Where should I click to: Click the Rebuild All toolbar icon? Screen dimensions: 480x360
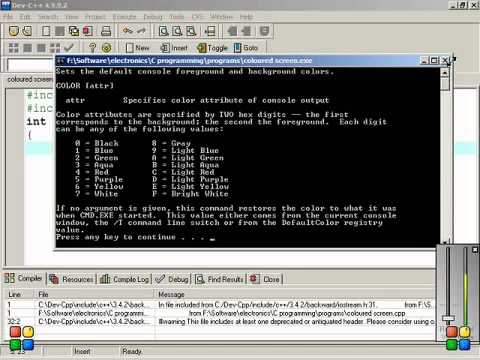click(x=55, y=48)
